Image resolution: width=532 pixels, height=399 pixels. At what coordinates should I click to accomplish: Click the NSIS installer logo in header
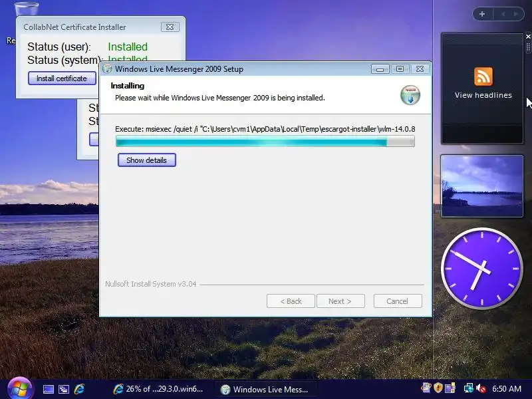pos(410,94)
